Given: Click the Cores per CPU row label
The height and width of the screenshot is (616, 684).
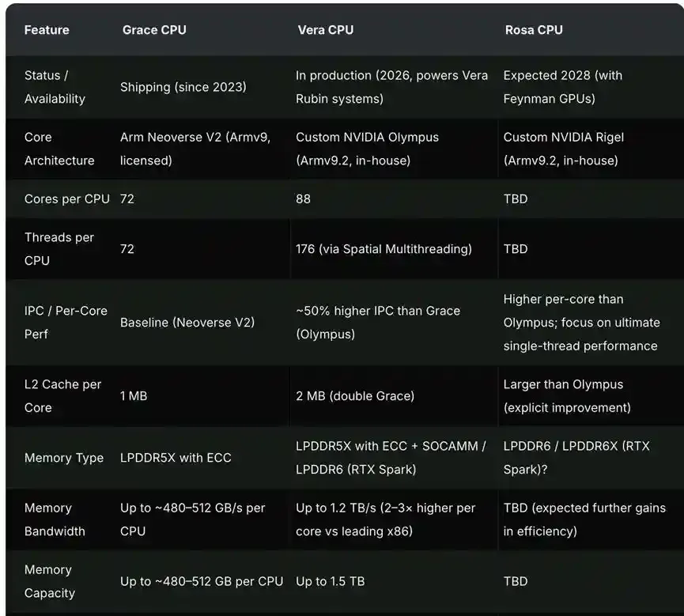Looking at the screenshot, I should coord(66,199).
